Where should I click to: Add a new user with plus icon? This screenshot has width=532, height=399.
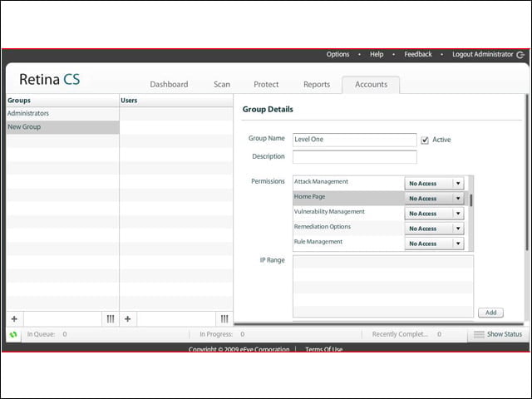coord(127,319)
